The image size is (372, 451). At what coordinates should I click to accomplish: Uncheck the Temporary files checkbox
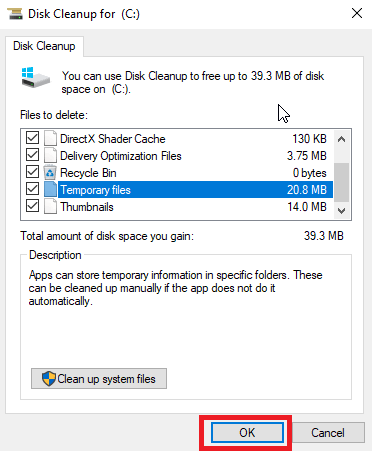coord(32,189)
